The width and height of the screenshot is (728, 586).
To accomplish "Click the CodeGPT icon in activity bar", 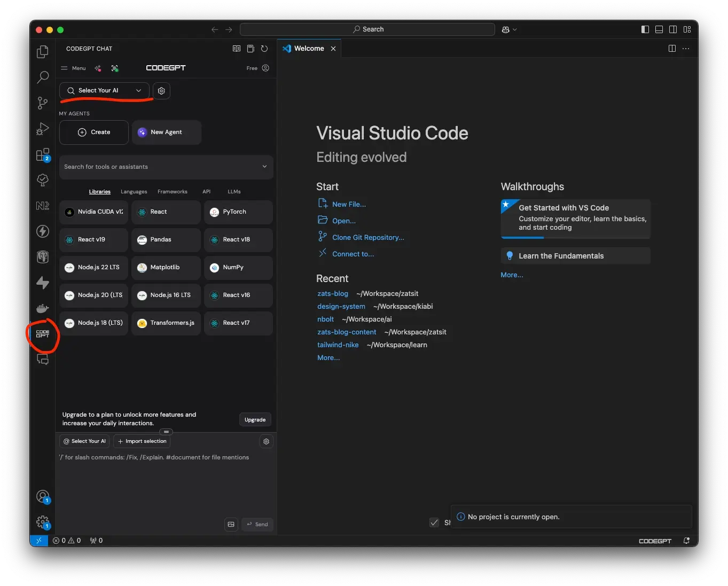I will pos(43,334).
